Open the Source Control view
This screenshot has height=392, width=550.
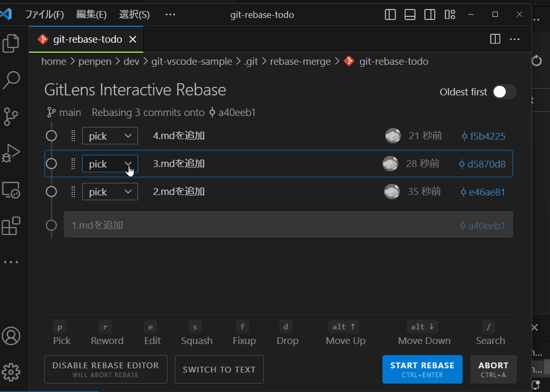tap(11, 116)
